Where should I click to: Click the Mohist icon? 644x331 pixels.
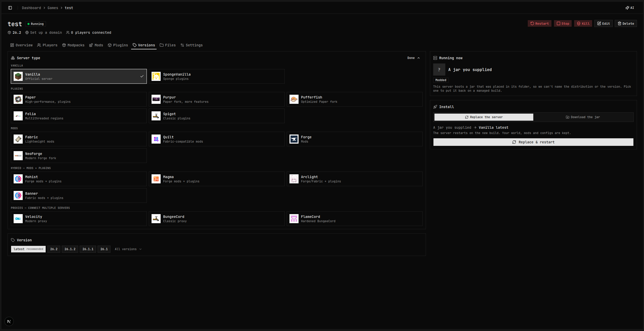18,179
